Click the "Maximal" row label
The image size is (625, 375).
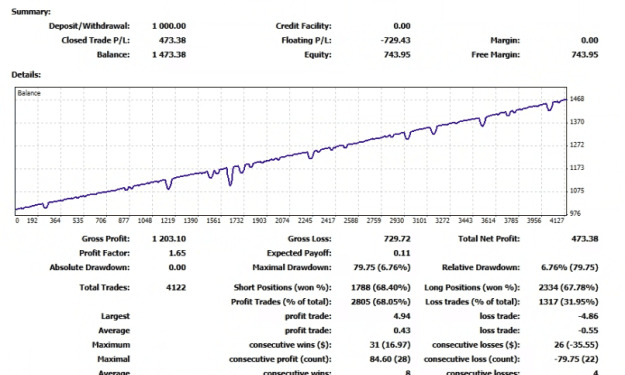click(x=114, y=359)
